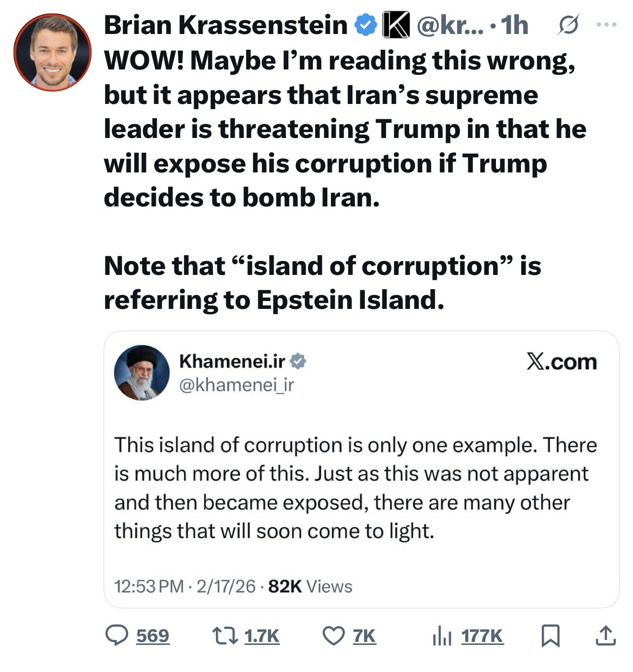Click the 1.7K reposts count
633x672 pixels.
pyautogui.click(x=262, y=636)
